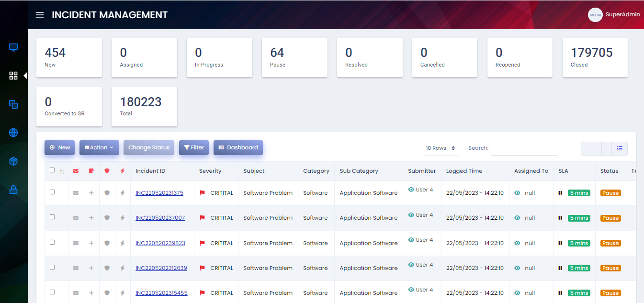Image resolution: width=644 pixels, height=303 pixels.
Task: Click the Incident ID column header
Action: pyautogui.click(x=150, y=171)
